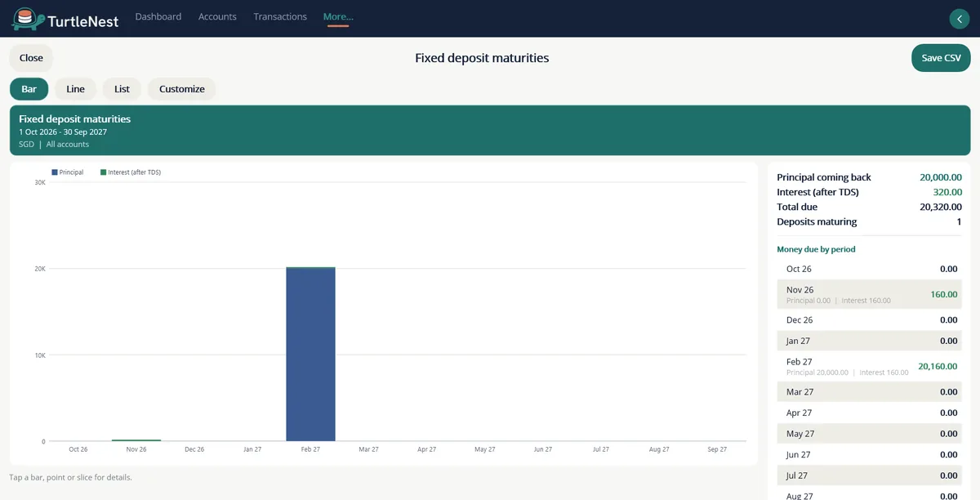Close the fixed deposit maturities report
Screen dimensions: 980x500
click(x=31, y=58)
